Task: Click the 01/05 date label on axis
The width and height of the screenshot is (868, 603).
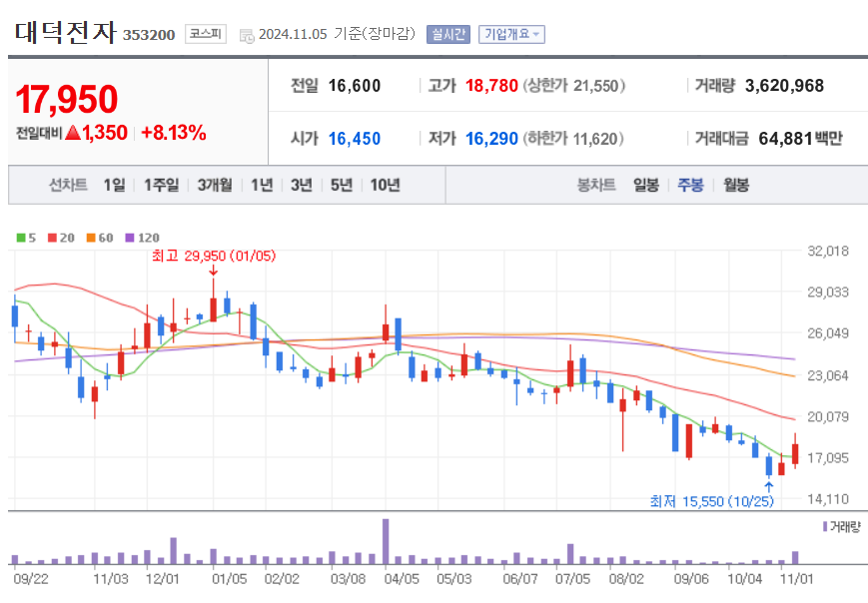Action: coord(229,579)
